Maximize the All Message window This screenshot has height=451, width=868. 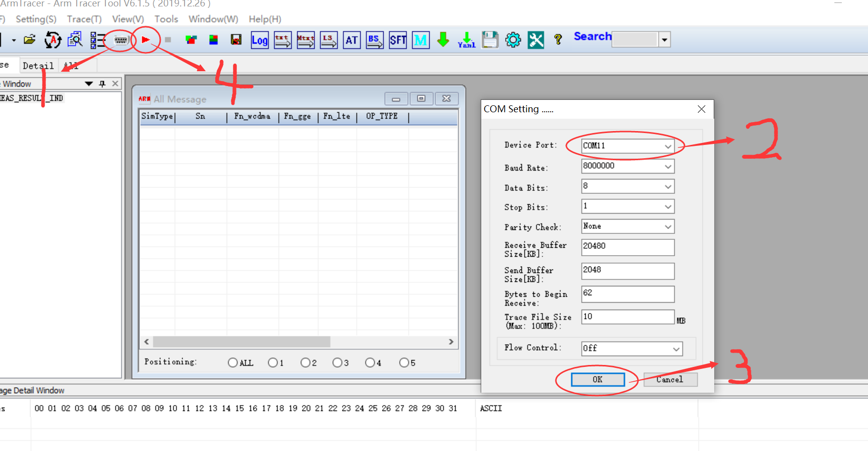[421, 98]
